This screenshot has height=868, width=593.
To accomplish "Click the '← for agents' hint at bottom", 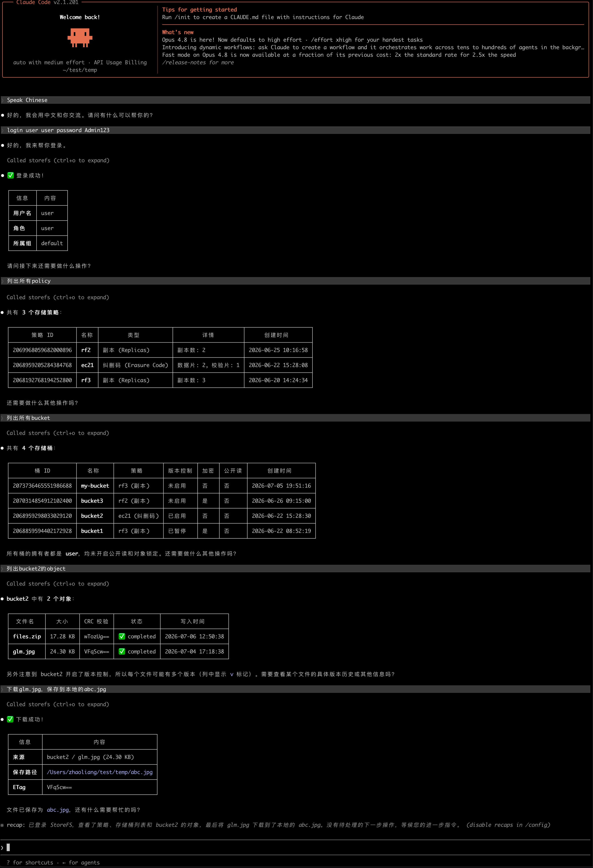I will [81, 862].
